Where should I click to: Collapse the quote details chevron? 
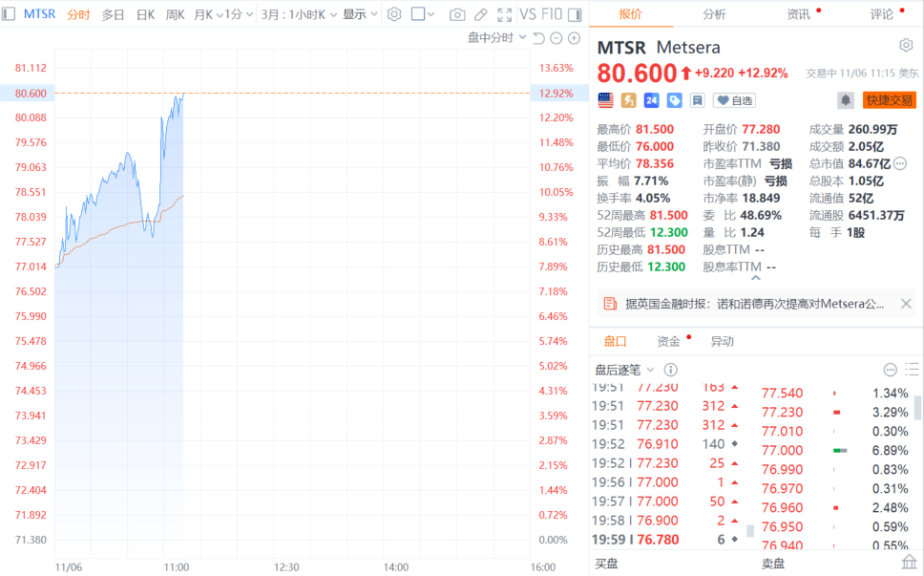point(755,278)
